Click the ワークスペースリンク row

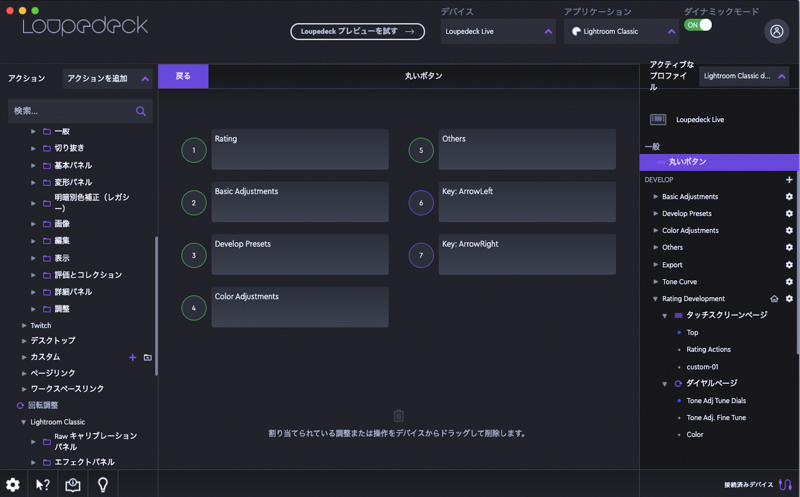pos(67,389)
